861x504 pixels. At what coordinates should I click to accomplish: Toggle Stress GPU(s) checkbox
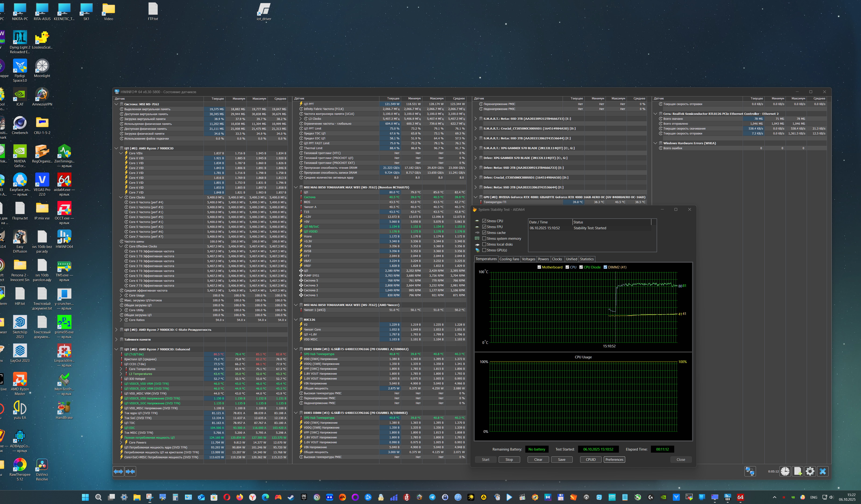(x=484, y=250)
